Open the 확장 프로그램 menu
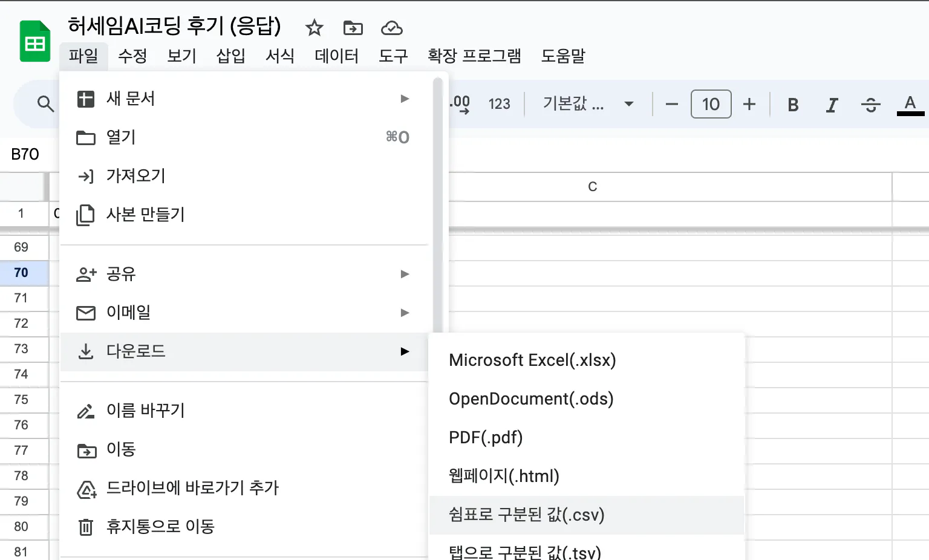The width and height of the screenshot is (929, 560). point(474,56)
